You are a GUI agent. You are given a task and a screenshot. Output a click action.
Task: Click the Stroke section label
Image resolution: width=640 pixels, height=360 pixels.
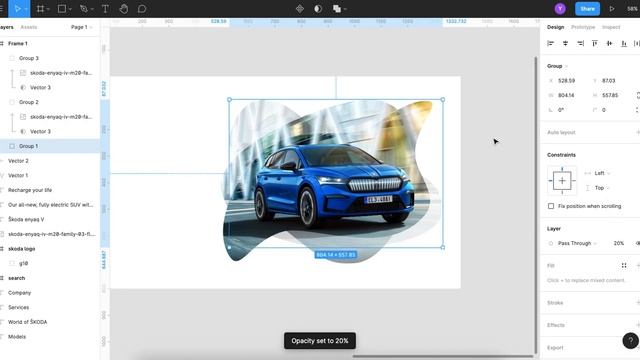pyautogui.click(x=555, y=303)
